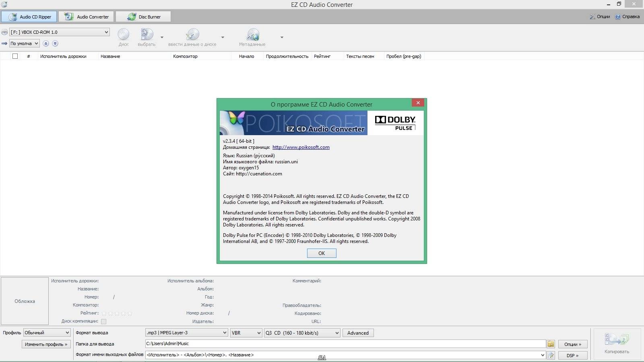
Task: Click the output folder path field
Action: 345,343
